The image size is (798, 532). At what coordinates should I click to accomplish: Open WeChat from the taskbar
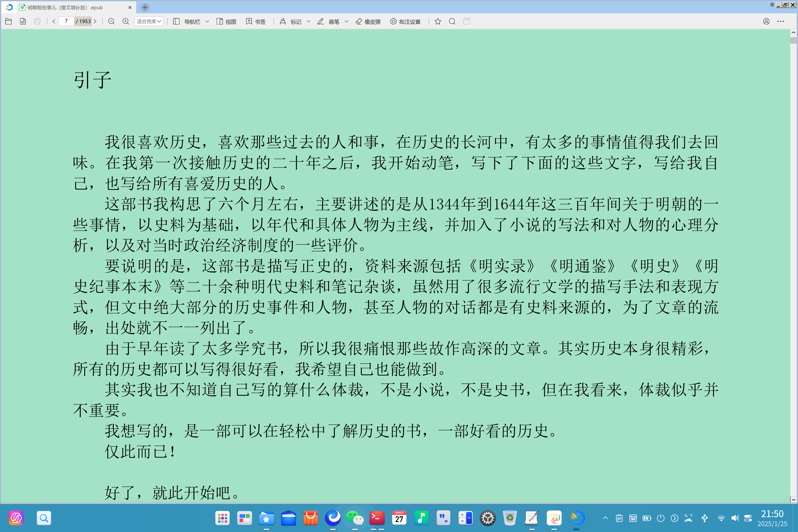[x=355, y=518]
